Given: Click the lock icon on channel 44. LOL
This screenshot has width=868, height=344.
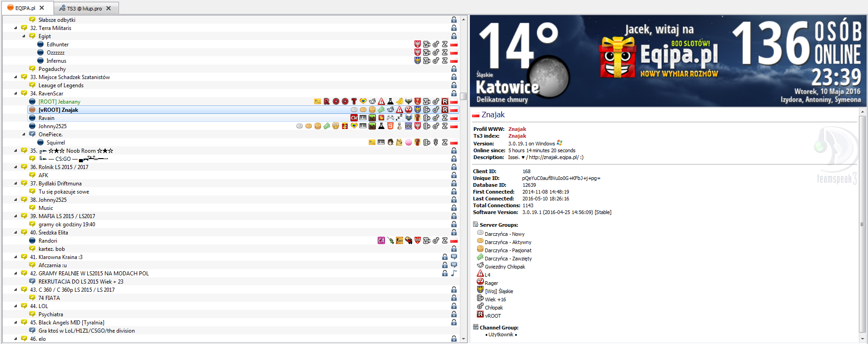Looking at the screenshot, I should coord(454,306).
